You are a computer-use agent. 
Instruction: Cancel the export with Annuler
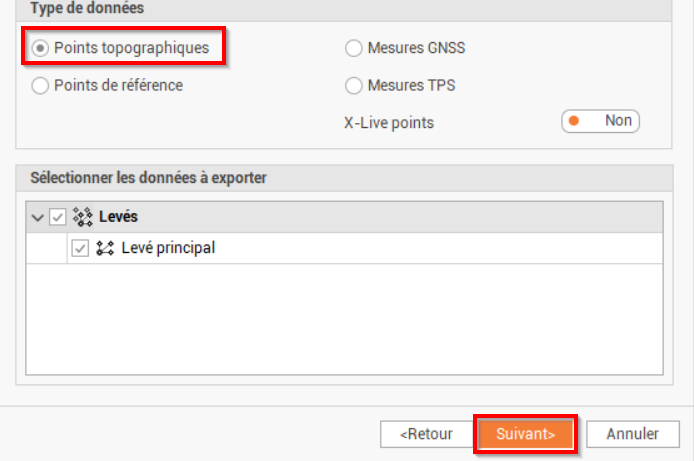pyautogui.click(x=632, y=434)
